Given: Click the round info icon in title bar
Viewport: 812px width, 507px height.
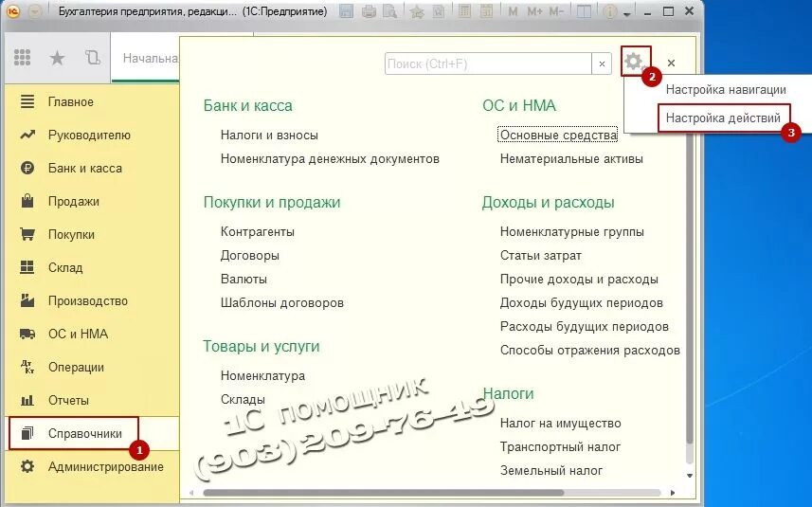Looking at the screenshot, I should pyautogui.click(x=610, y=10).
